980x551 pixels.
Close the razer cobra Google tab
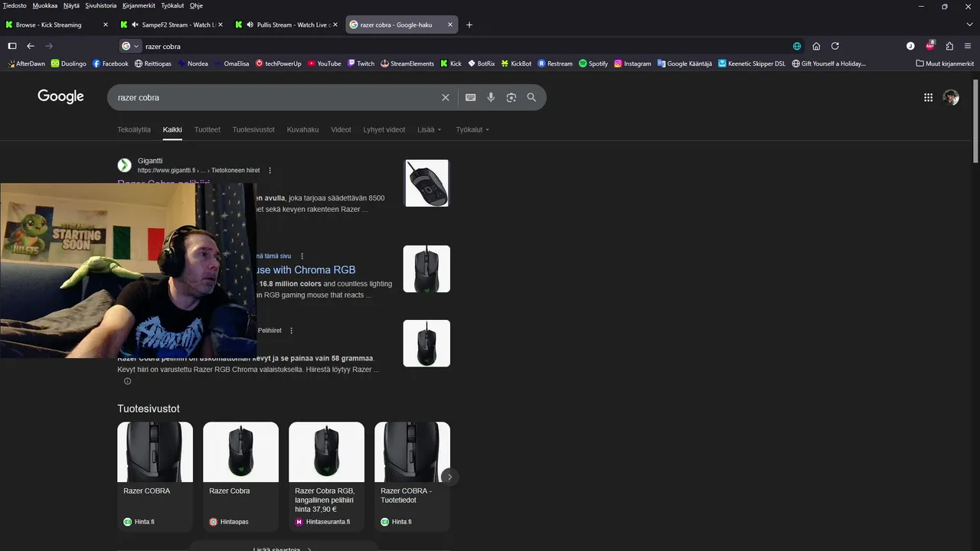coord(450,24)
